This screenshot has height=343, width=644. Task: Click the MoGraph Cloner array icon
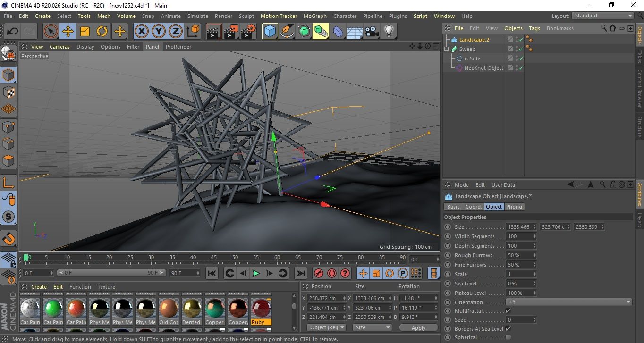321,32
